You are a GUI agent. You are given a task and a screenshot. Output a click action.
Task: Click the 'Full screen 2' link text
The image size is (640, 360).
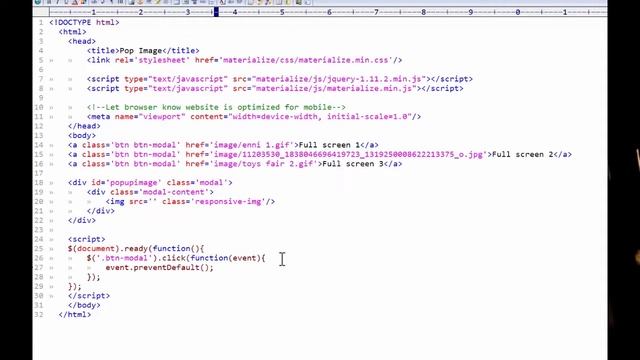coord(523,154)
